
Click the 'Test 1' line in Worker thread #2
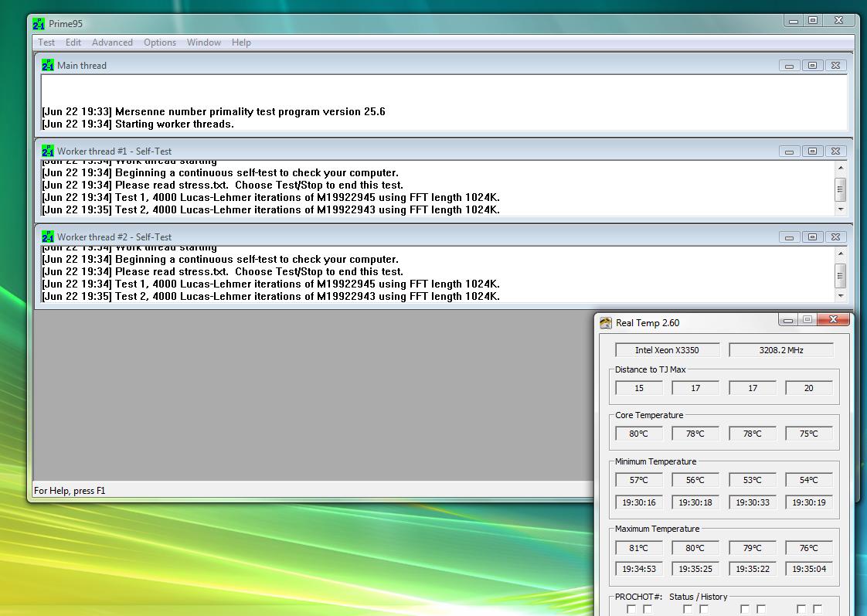tap(271, 284)
